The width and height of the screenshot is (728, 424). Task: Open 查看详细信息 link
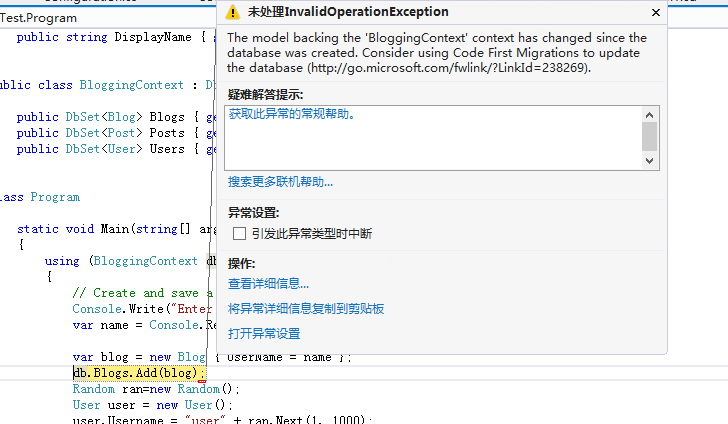[268, 284]
